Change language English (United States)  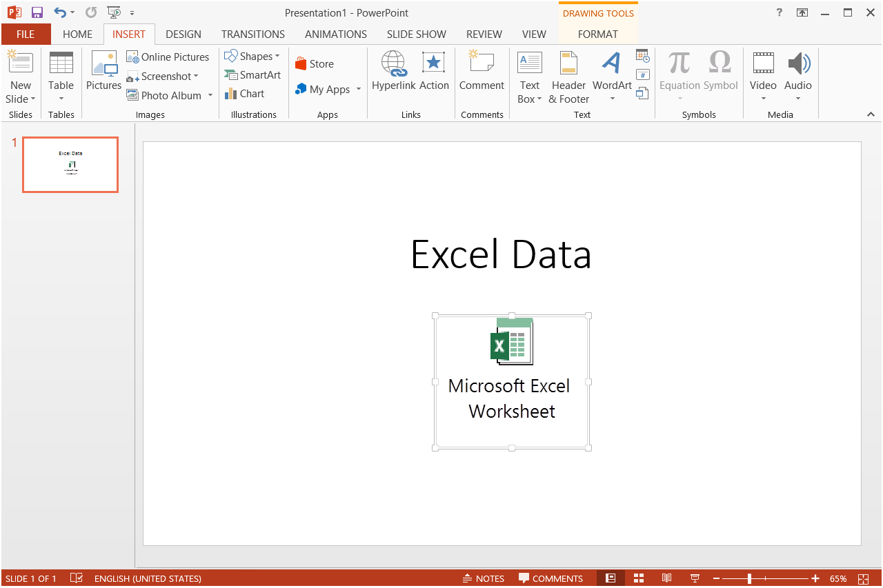(x=148, y=578)
